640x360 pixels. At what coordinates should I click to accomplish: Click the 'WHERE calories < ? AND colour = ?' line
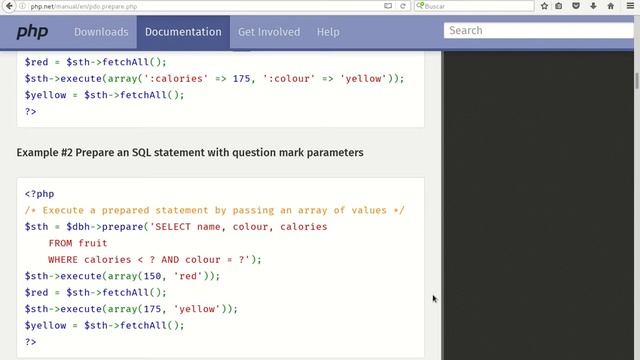click(155, 260)
